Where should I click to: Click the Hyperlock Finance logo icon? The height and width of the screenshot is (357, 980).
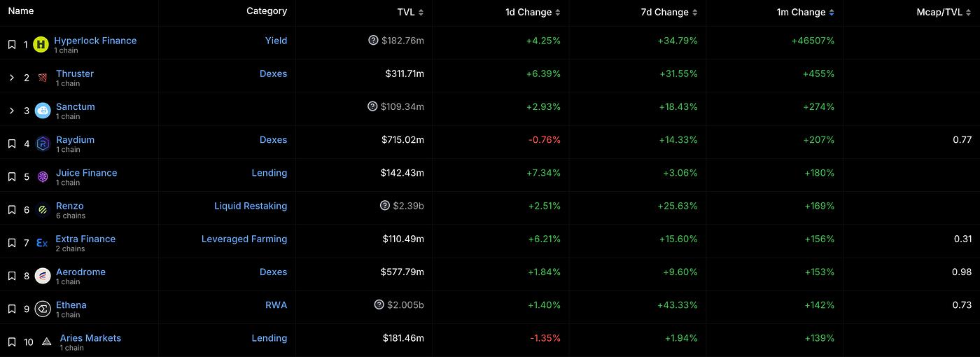41,45
